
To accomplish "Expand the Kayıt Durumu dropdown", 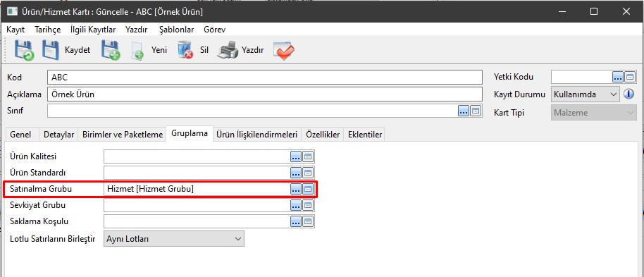I will click(586, 94).
